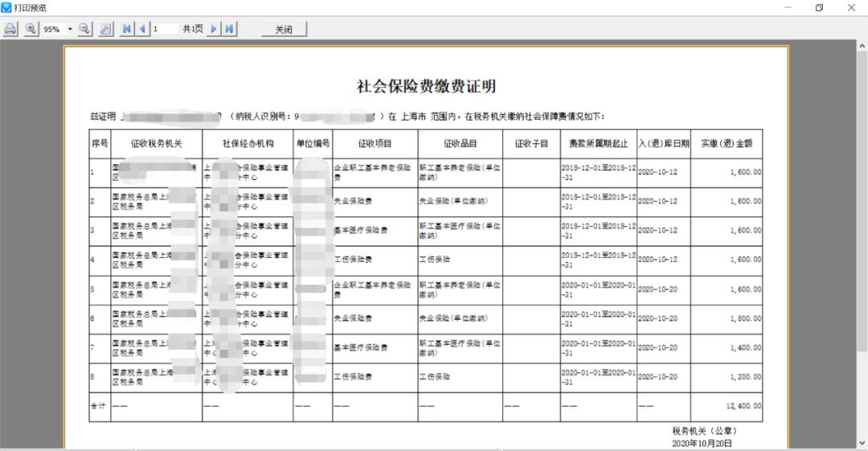The height and width of the screenshot is (451, 868).
Task: Click the printer icon to print
Action: [x=10, y=29]
